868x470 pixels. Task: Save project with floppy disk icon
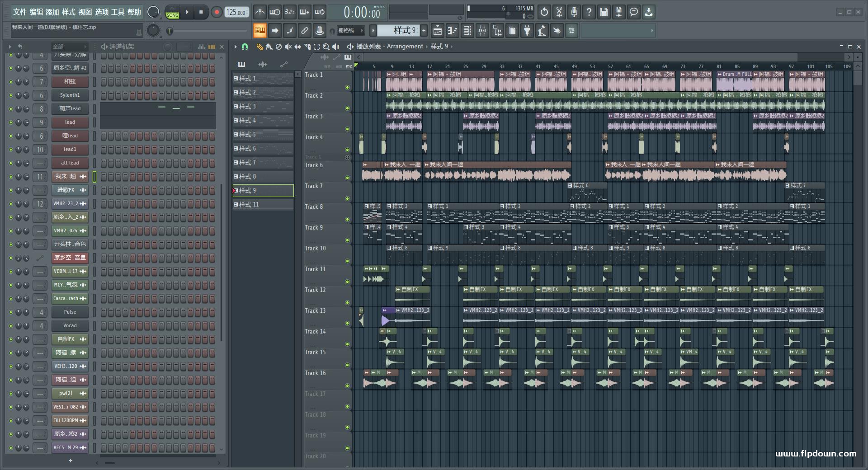coord(604,12)
